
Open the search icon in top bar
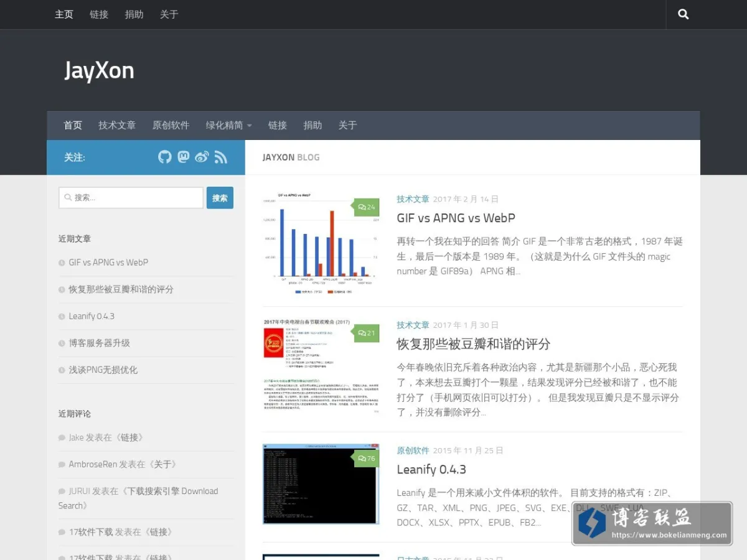(684, 14)
